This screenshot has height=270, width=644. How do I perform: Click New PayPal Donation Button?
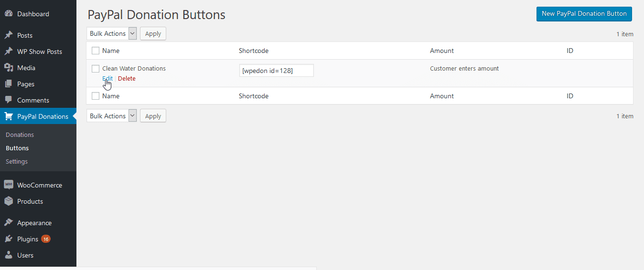click(x=584, y=14)
